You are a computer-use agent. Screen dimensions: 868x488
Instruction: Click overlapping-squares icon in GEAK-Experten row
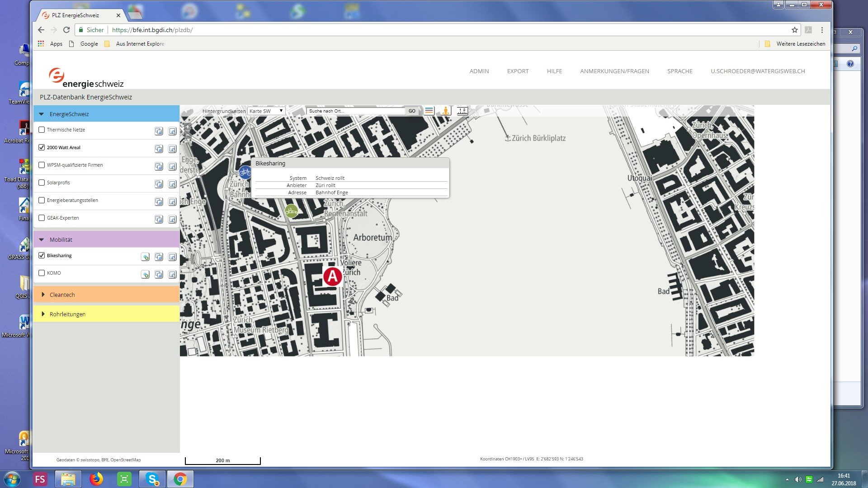point(159,219)
